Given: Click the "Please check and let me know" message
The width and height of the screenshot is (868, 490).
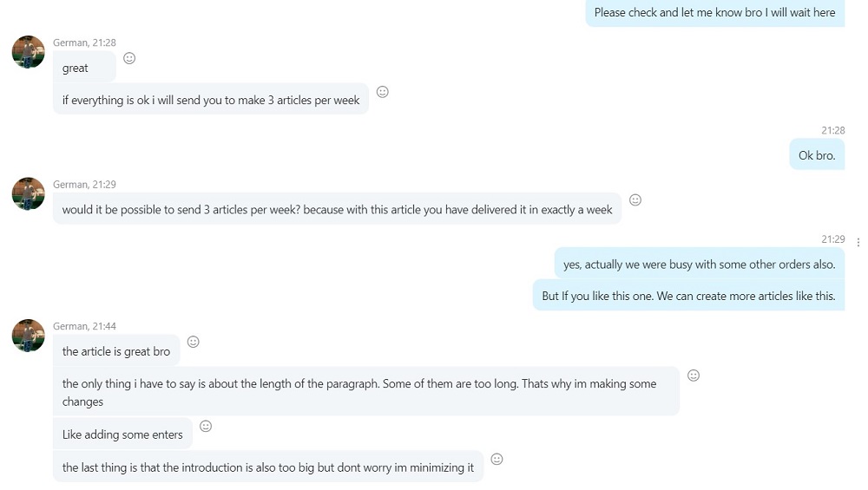Looking at the screenshot, I should pos(714,13).
